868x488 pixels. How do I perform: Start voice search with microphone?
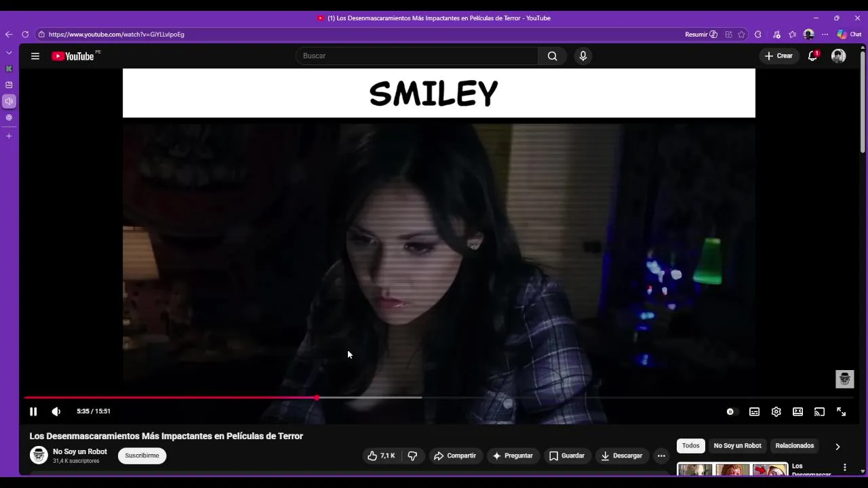tap(583, 56)
